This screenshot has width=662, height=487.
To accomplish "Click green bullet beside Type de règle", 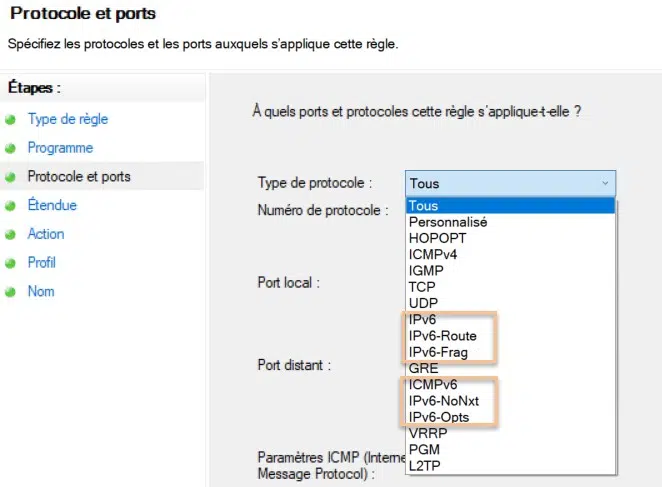I will point(11,120).
